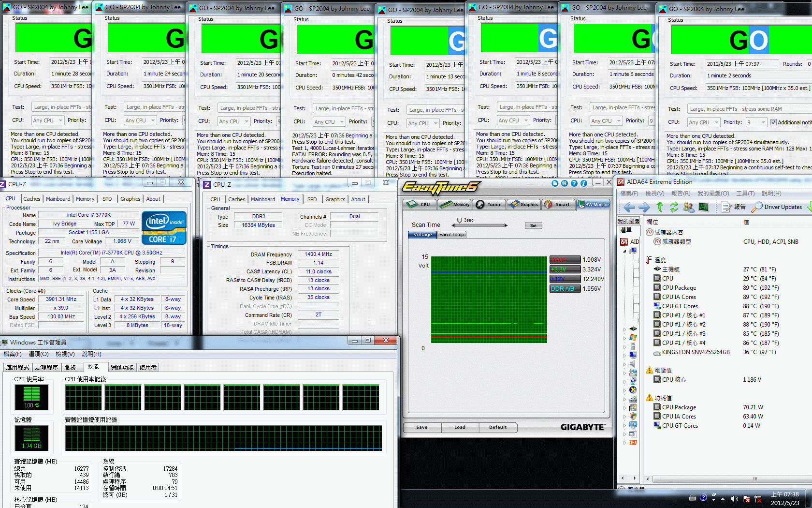The height and width of the screenshot is (508, 812).
Task: Click the AIDA64 forward arrow toolbar icon
Action: tap(644, 207)
